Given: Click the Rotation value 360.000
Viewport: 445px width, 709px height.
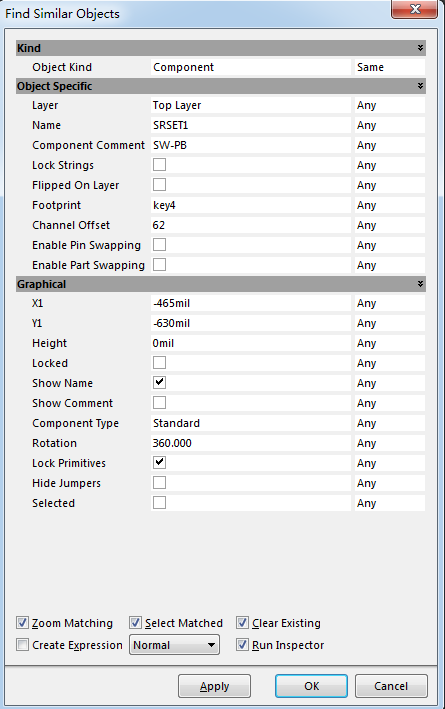Looking at the screenshot, I should pos(251,443).
